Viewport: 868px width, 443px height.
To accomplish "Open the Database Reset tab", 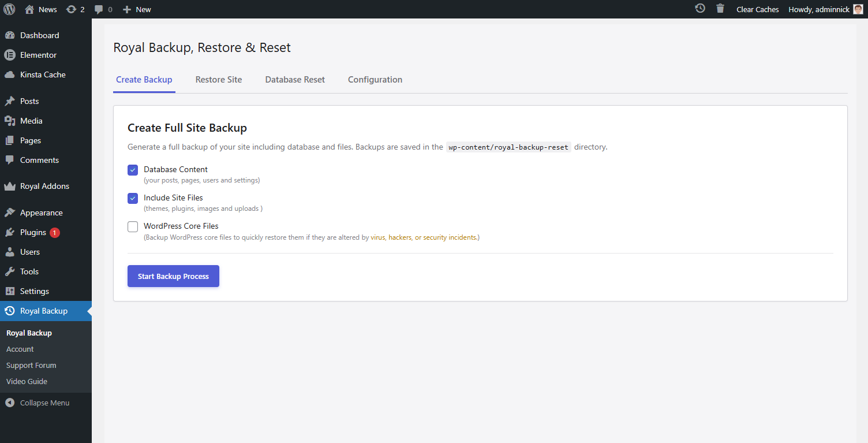I will point(295,80).
